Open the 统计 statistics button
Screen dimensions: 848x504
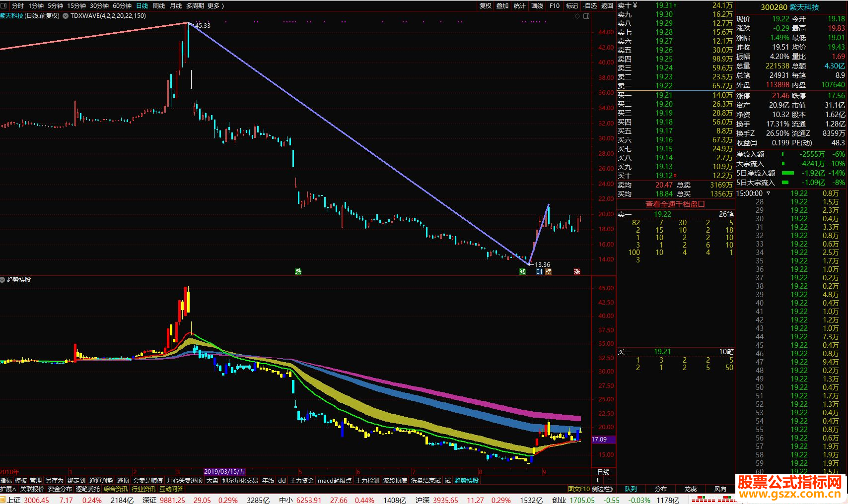tap(520, 6)
